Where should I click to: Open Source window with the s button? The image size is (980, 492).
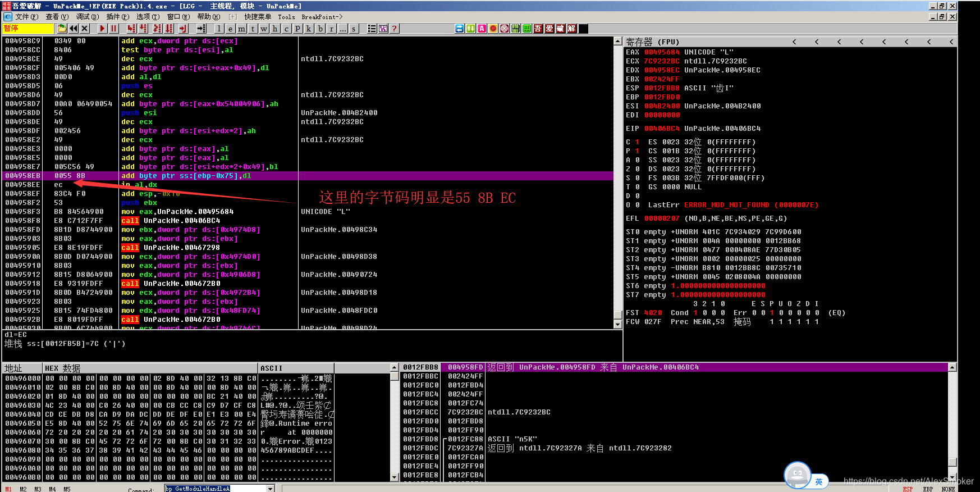click(x=354, y=29)
